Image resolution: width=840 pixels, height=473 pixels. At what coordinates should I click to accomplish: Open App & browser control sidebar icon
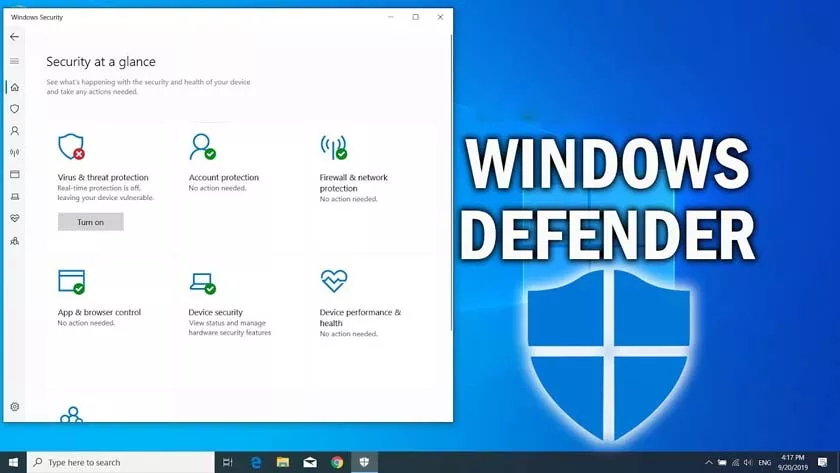point(14,175)
